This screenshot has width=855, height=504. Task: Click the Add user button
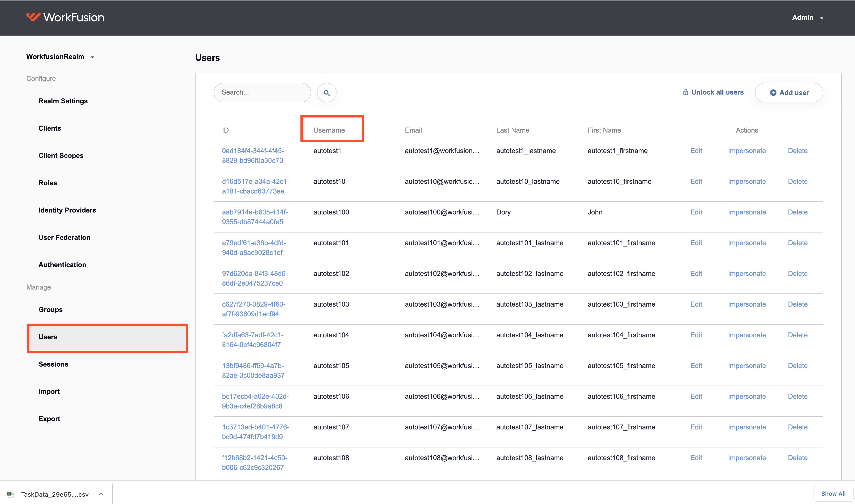coord(789,93)
